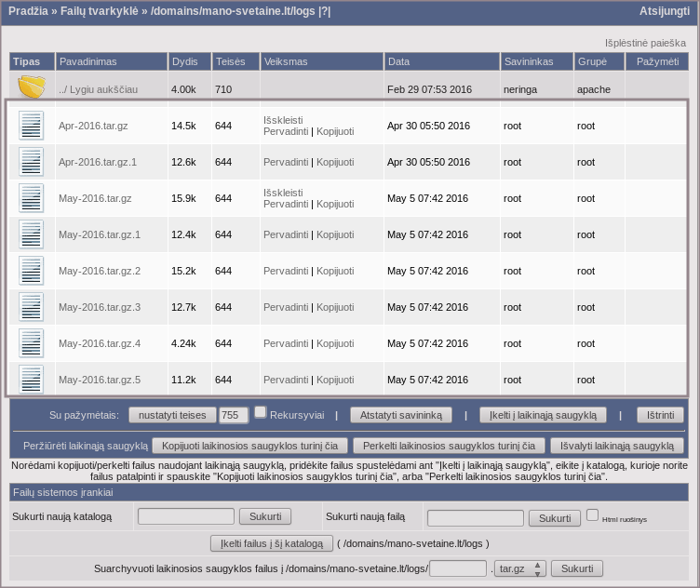Viewport: 700px width, 588px height.
Task: Sort files by the Pavadinimas column header
Action: coord(87,61)
